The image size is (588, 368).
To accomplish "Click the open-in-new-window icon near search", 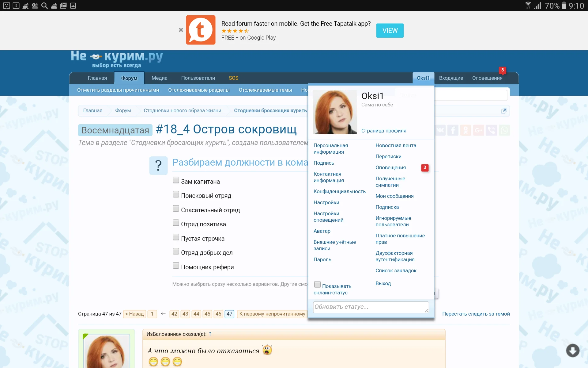I will 504,111.
